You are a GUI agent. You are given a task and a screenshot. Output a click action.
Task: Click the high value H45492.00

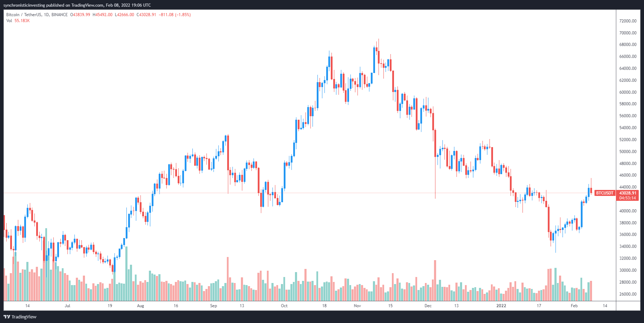pos(103,15)
